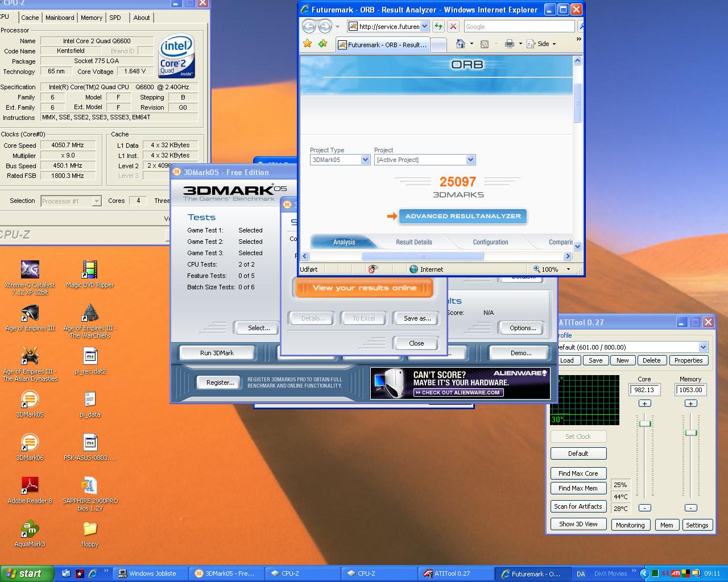Click the Core clock slider handle
Image resolution: width=728 pixels, height=582 pixels.
point(644,423)
